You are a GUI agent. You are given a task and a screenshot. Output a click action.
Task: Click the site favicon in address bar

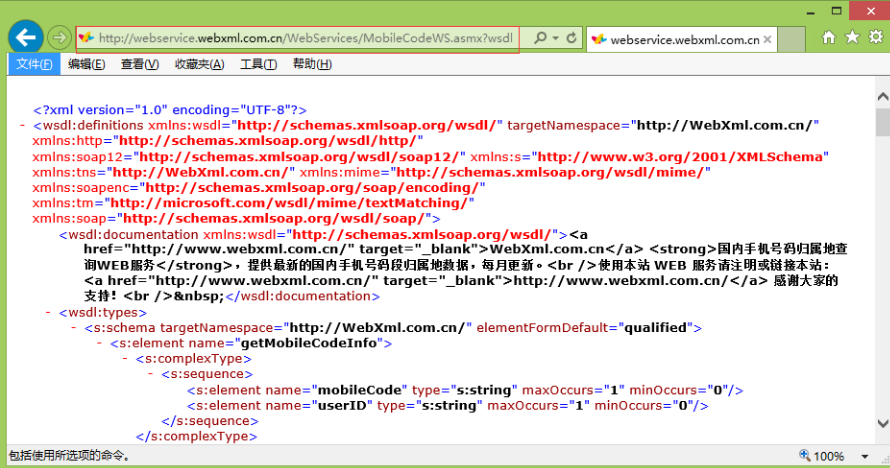click(86, 38)
